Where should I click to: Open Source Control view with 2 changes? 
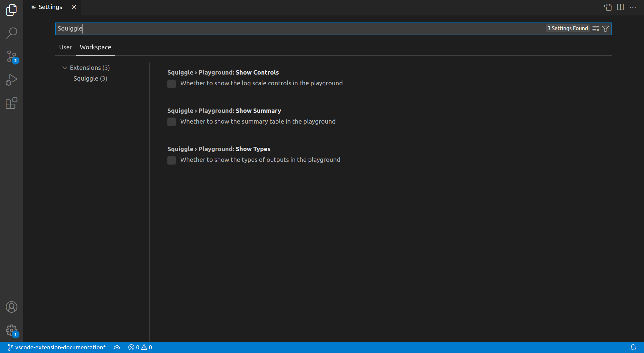point(11,56)
